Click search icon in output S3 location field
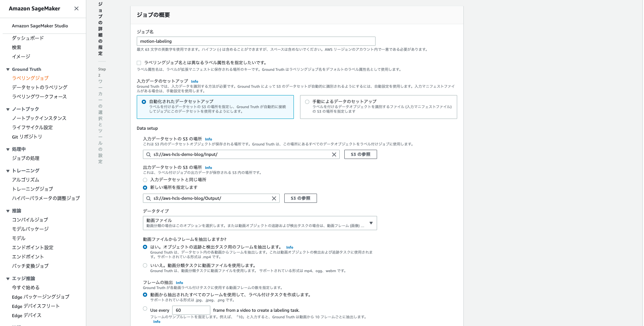 [148, 198]
